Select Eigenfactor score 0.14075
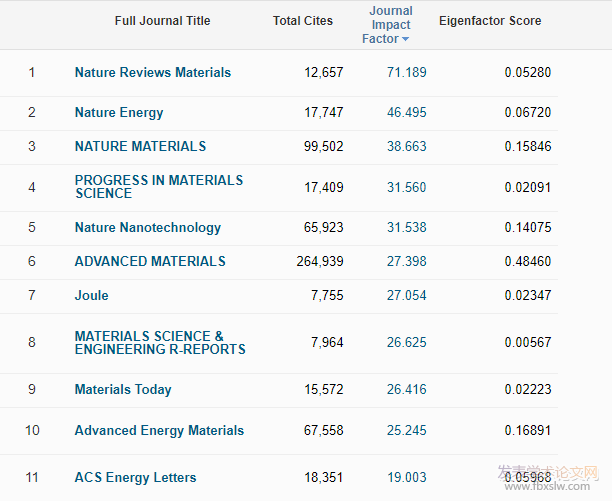Image resolution: width=612 pixels, height=501 pixels. point(528,227)
